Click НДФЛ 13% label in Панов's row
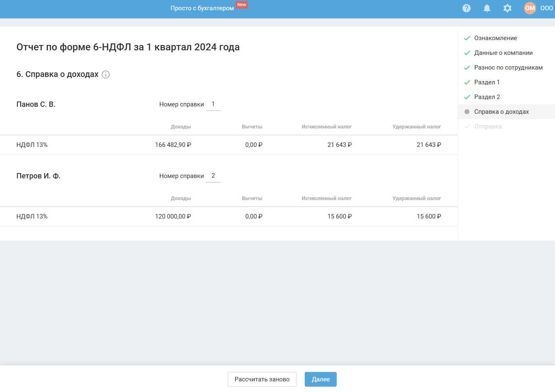Viewport: 555px width, 392px height. click(x=32, y=145)
